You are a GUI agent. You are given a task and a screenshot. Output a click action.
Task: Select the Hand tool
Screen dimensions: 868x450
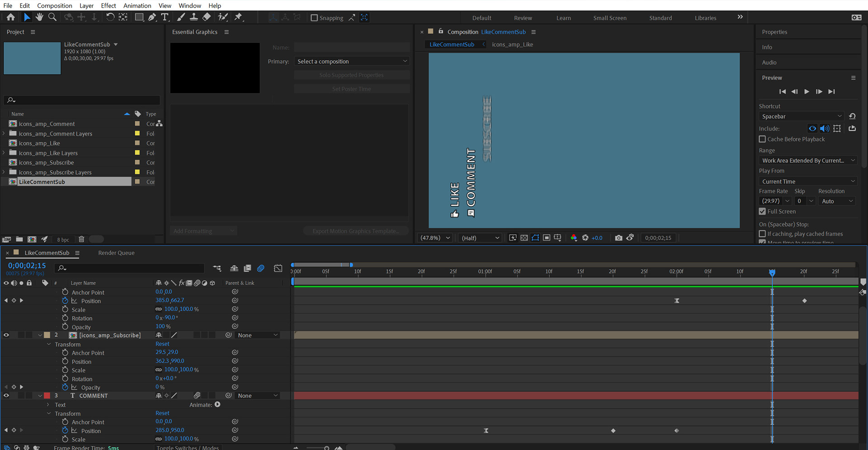(x=39, y=17)
